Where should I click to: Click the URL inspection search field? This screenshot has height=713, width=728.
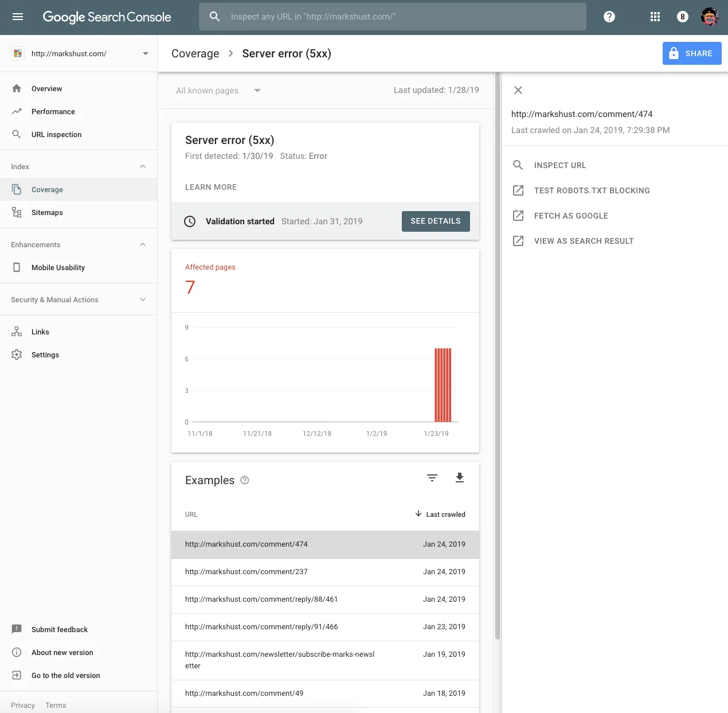pos(392,17)
